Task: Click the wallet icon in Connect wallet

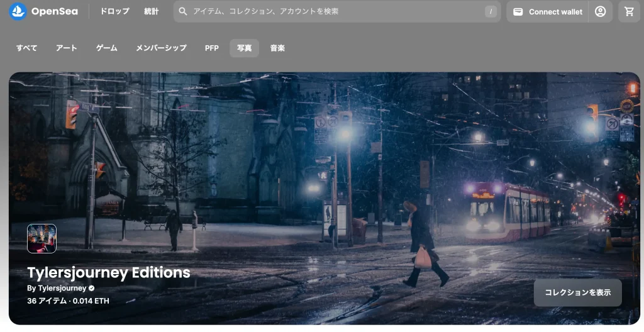Action: tap(518, 12)
